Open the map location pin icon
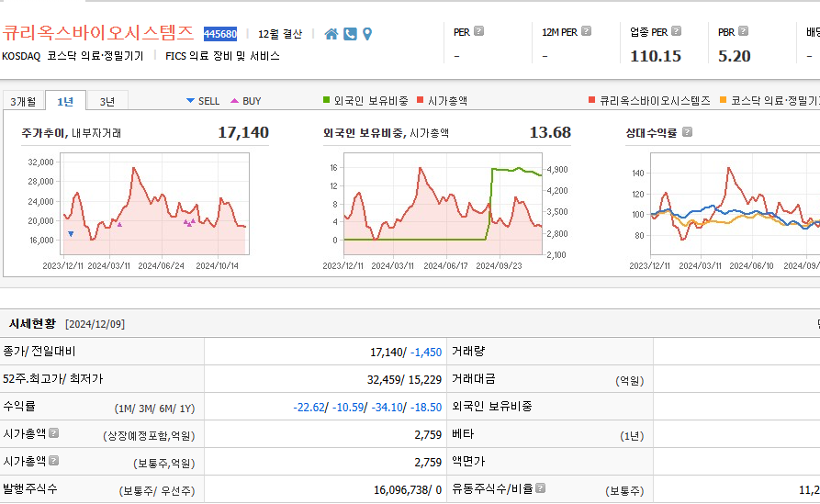The height and width of the screenshot is (504, 820). click(x=367, y=34)
